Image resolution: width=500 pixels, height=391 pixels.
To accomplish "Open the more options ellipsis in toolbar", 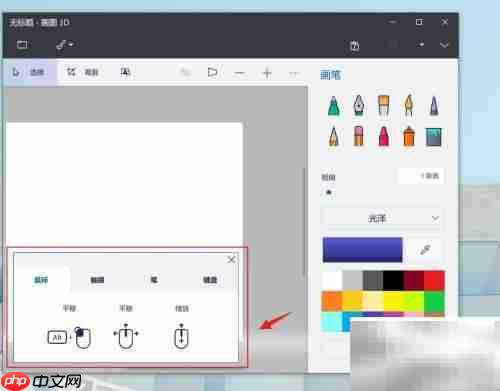I will click(x=294, y=73).
